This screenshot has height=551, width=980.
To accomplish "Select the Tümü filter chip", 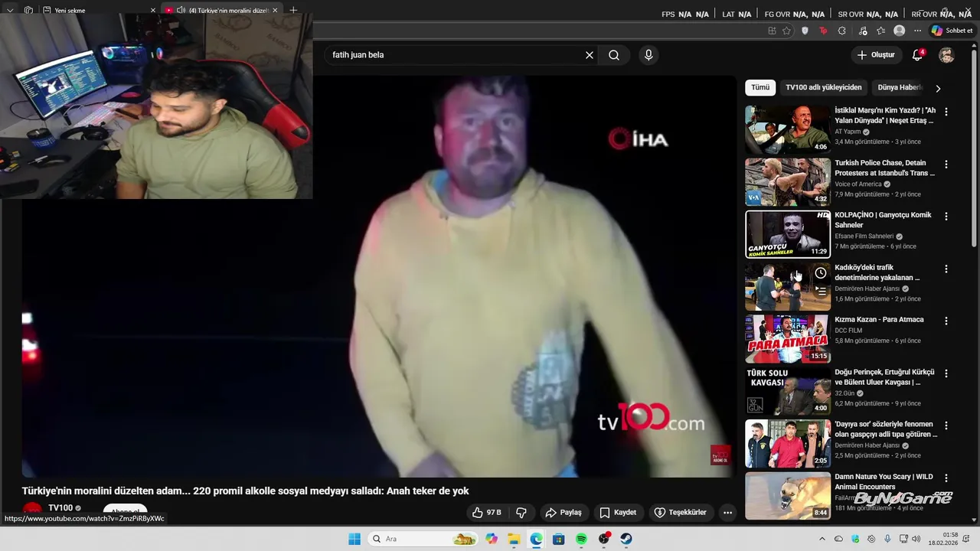I will click(760, 87).
